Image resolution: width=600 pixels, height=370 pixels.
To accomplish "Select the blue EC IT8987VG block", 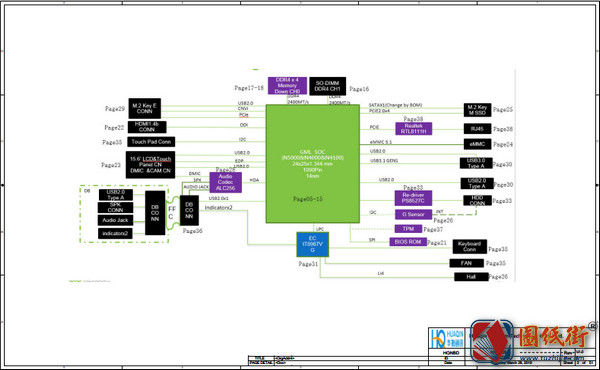I will point(313,244).
